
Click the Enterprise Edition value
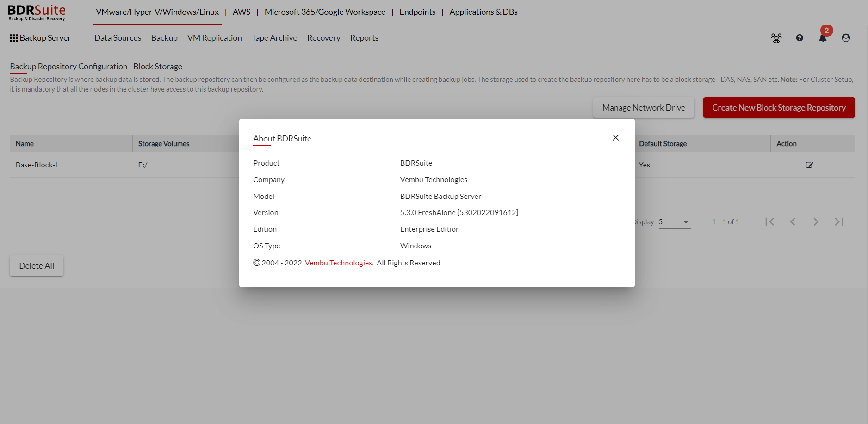pos(430,229)
